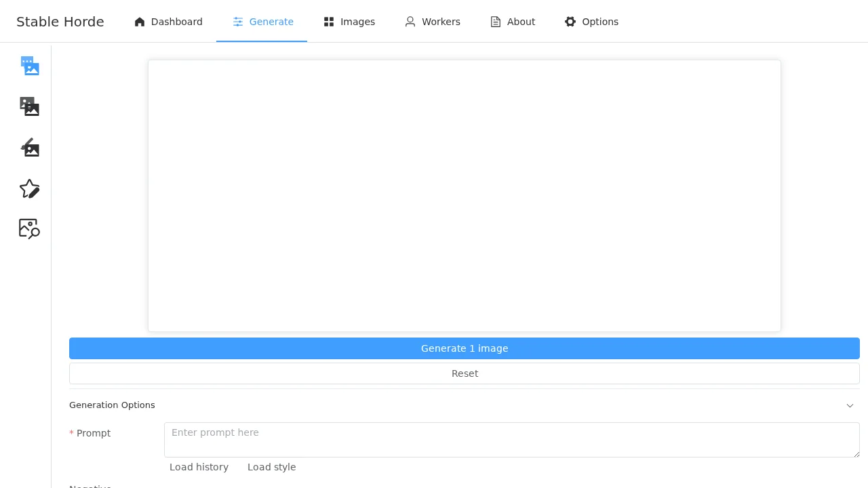
Task: Click the gear icon beside Options
Action: tap(570, 21)
